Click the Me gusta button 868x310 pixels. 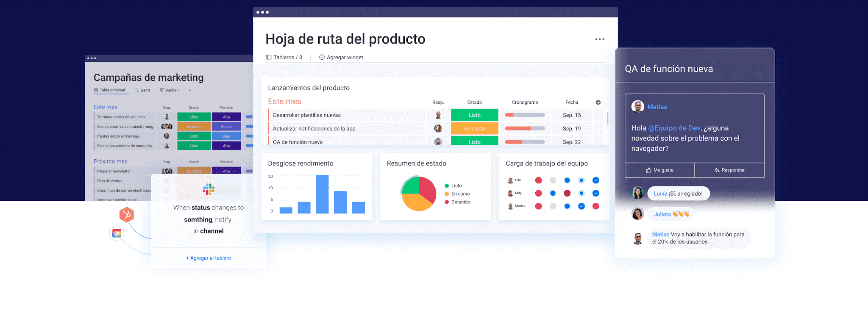[x=659, y=170]
